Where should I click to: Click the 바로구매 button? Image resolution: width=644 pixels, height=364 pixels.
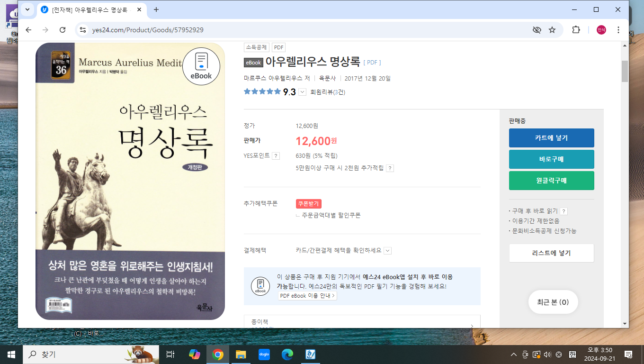551,159
